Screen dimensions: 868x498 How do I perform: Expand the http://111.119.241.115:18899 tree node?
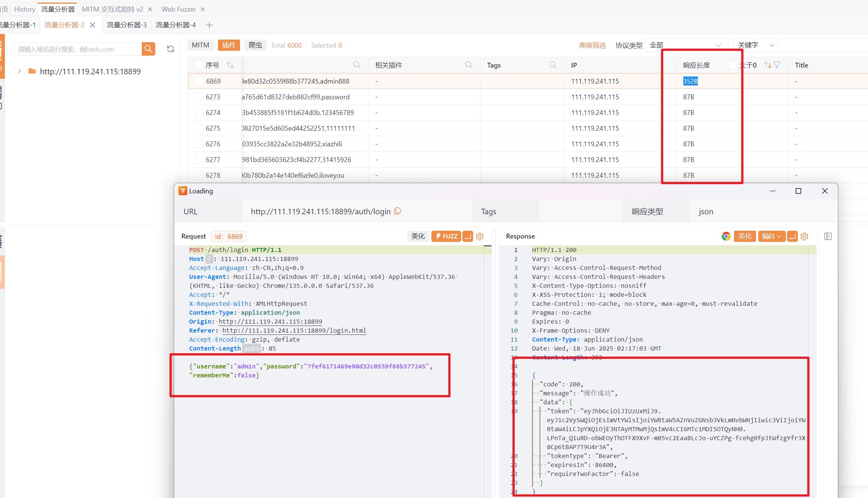click(19, 71)
